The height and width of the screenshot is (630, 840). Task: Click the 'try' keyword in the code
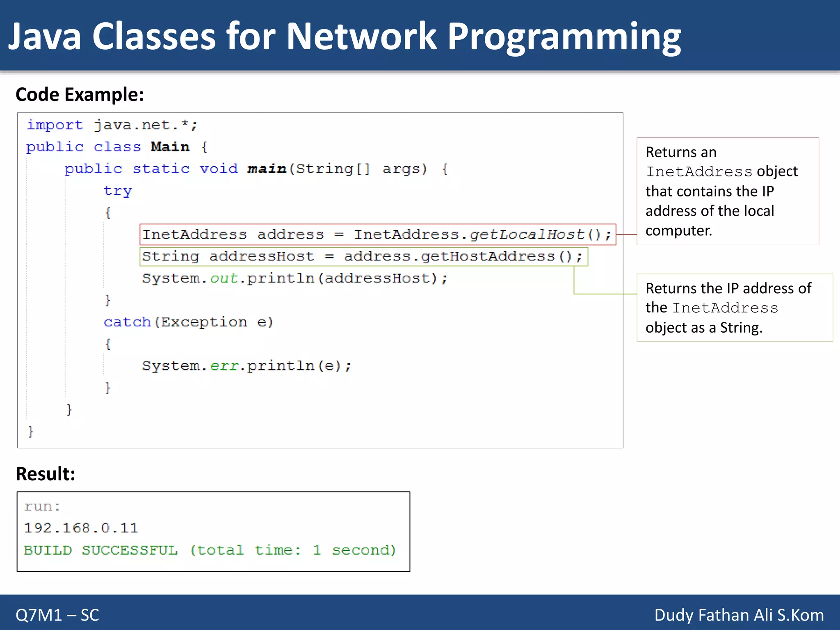[x=118, y=191]
